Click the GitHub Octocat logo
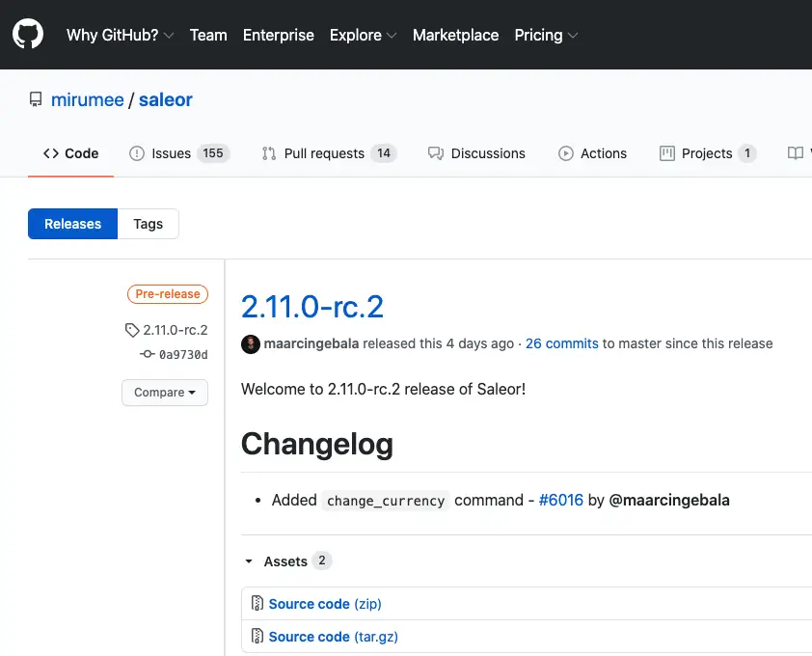 28,34
